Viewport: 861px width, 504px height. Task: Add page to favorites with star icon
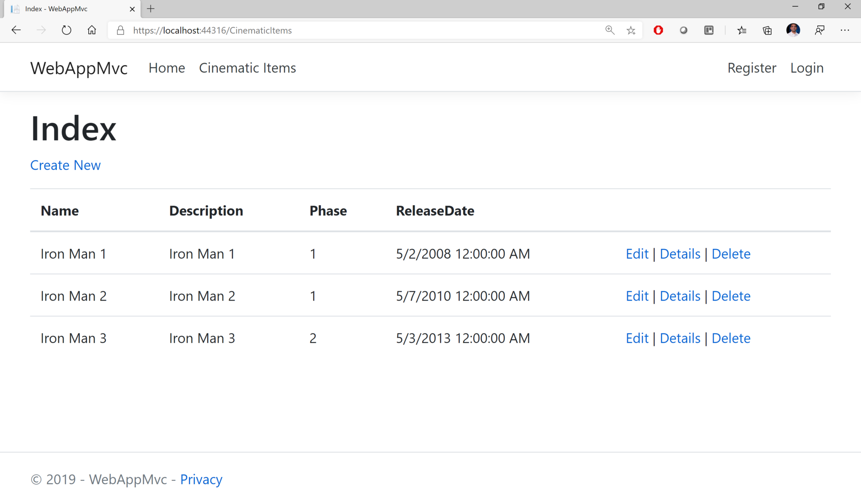pos(631,30)
